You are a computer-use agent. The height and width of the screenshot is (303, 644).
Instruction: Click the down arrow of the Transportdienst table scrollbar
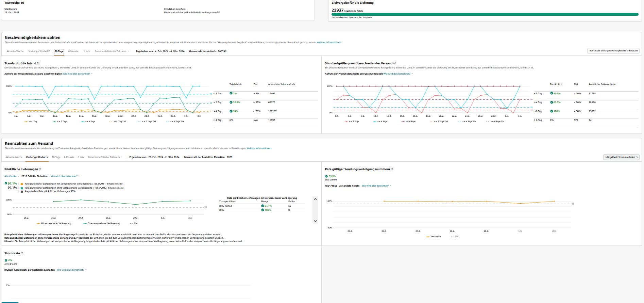click(315, 221)
